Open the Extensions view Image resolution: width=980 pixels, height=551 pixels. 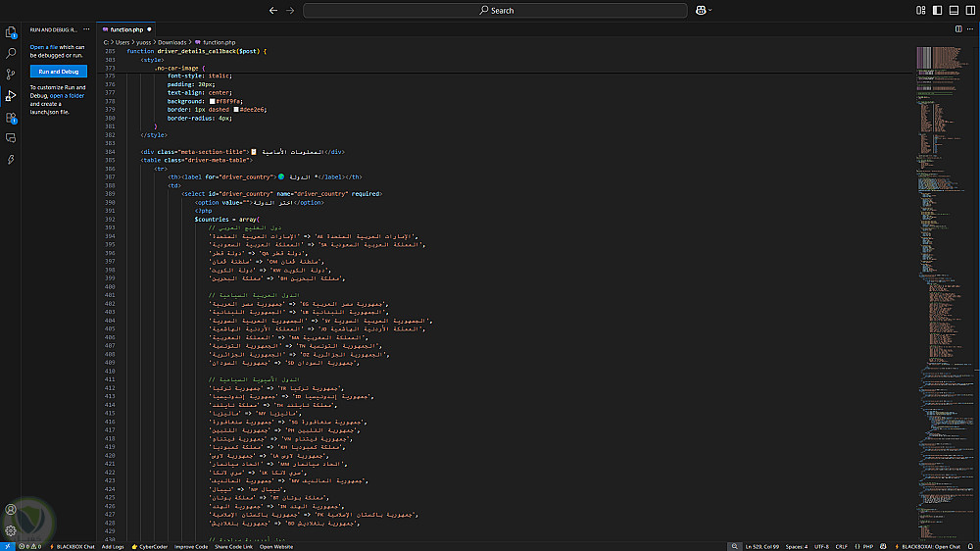click(11, 118)
